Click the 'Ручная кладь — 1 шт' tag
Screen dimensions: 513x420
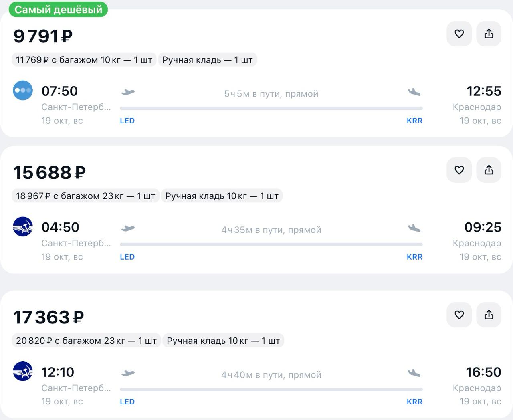(x=207, y=60)
